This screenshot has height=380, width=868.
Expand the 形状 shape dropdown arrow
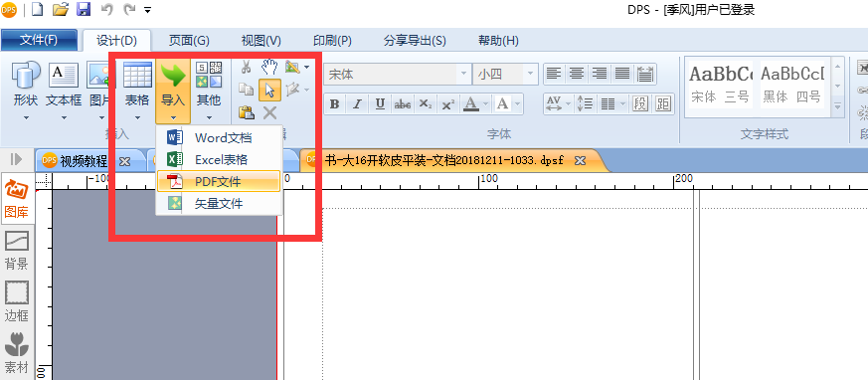[x=26, y=117]
